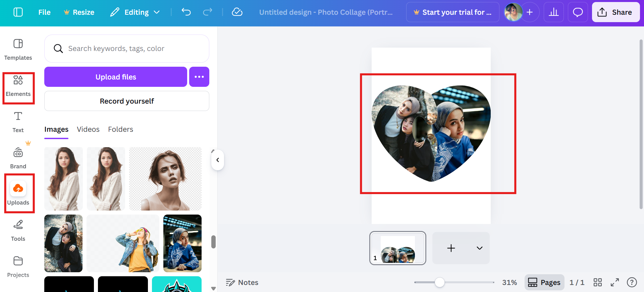
Task: Open more upload options menu
Action: click(x=199, y=77)
